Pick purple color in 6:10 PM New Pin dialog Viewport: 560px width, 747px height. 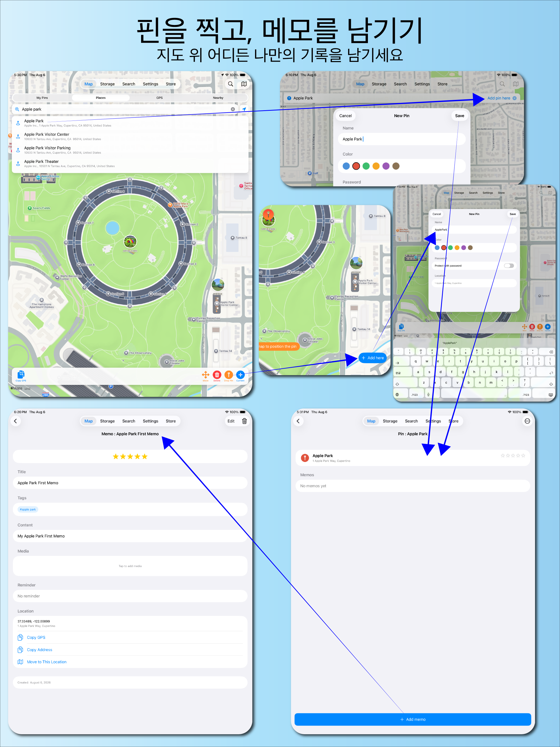[386, 166]
